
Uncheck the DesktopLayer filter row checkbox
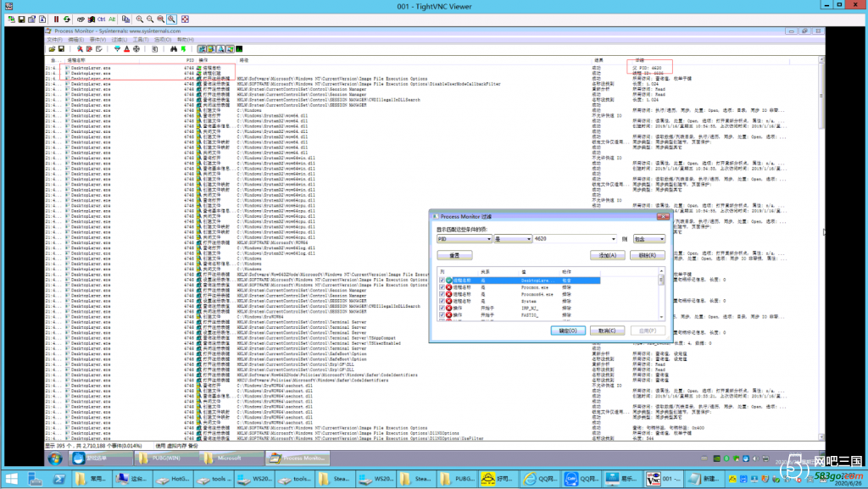(x=442, y=281)
